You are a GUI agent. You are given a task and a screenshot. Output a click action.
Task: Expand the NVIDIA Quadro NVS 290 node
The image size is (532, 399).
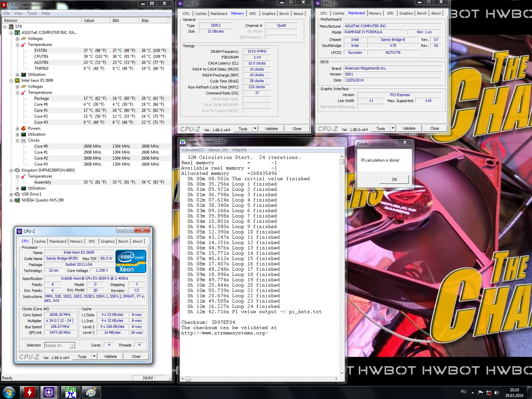(x=11, y=200)
